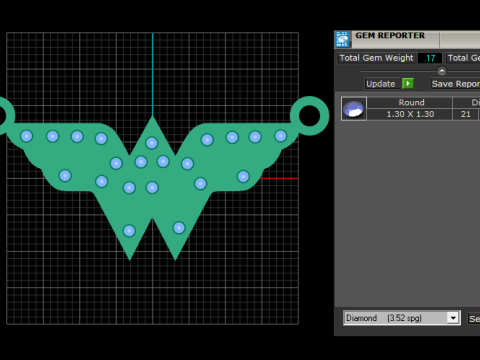480x360 pixels.
Task: Click the collapse arrow under Total Gem Weight
Action: pyautogui.click(x=442, y=71)
